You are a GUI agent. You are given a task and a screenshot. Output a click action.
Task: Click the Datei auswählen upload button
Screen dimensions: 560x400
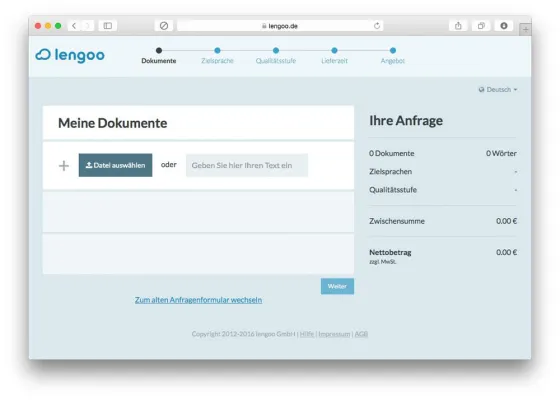coord(115,165)
